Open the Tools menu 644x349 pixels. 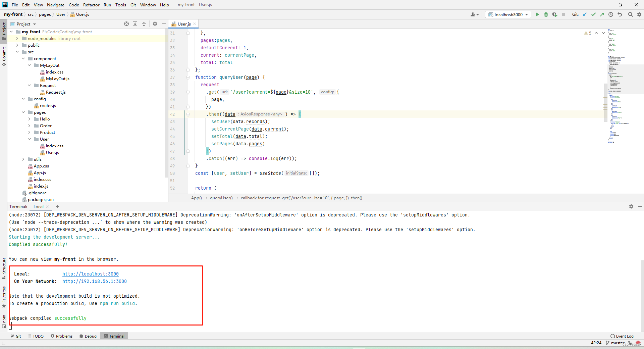pos(120,5)
